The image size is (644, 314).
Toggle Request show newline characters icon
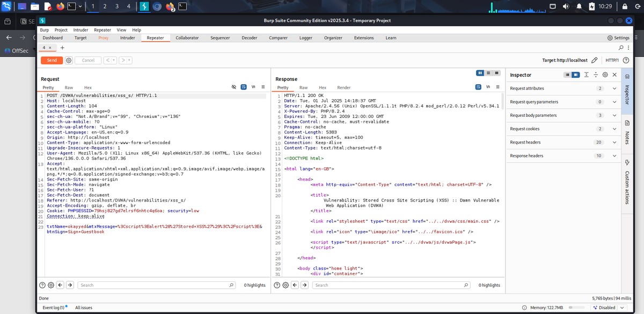pos(253,87)
